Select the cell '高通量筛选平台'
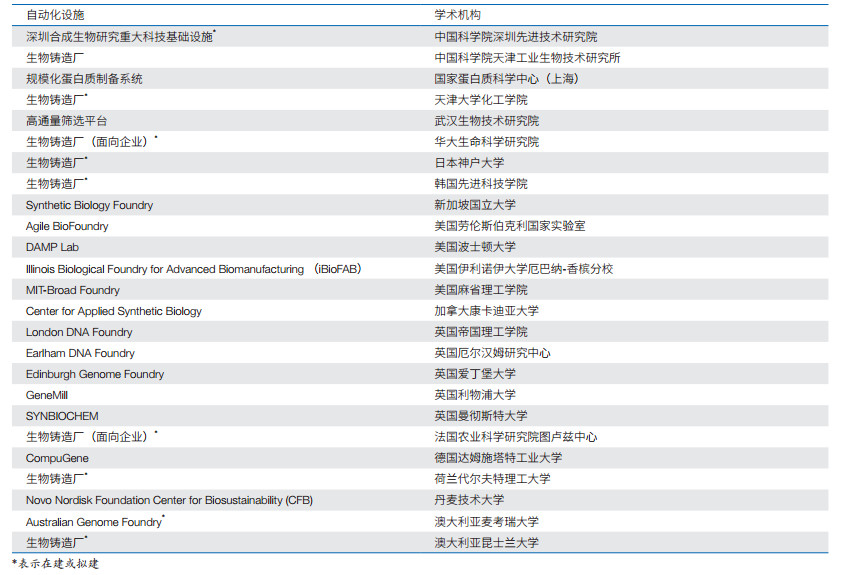Screen dimensions: 844x575 pyautogui.click(x=67, y=121)
